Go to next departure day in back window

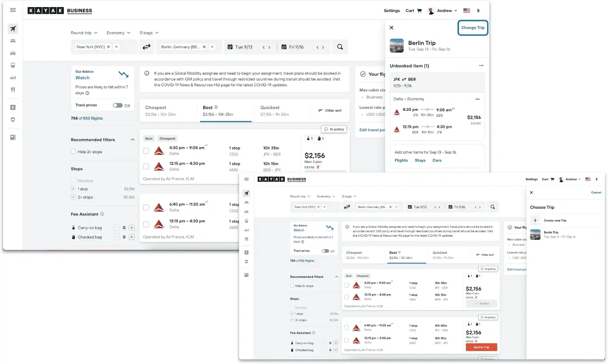click(269, 47)
